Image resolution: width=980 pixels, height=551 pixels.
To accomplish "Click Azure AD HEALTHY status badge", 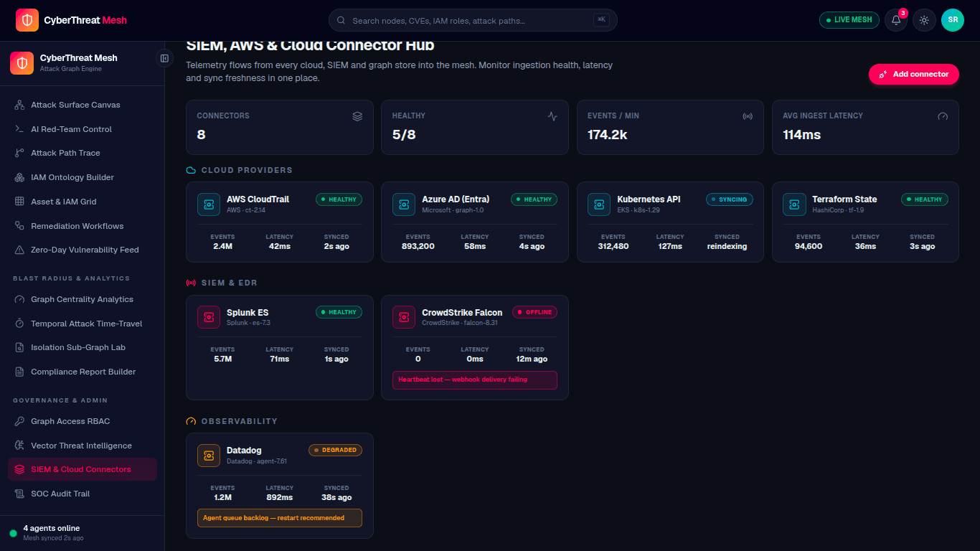I will (534, 199).
